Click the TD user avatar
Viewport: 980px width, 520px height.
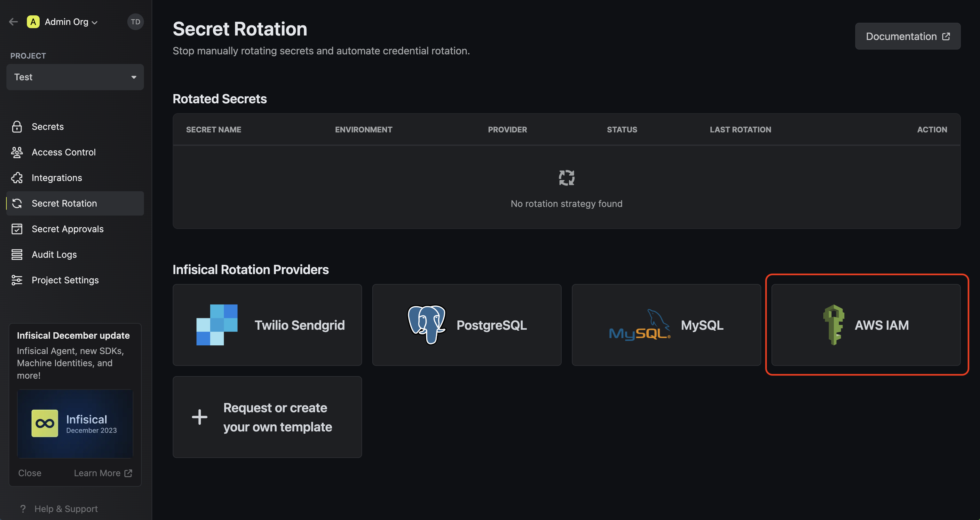tap(135, 22)
